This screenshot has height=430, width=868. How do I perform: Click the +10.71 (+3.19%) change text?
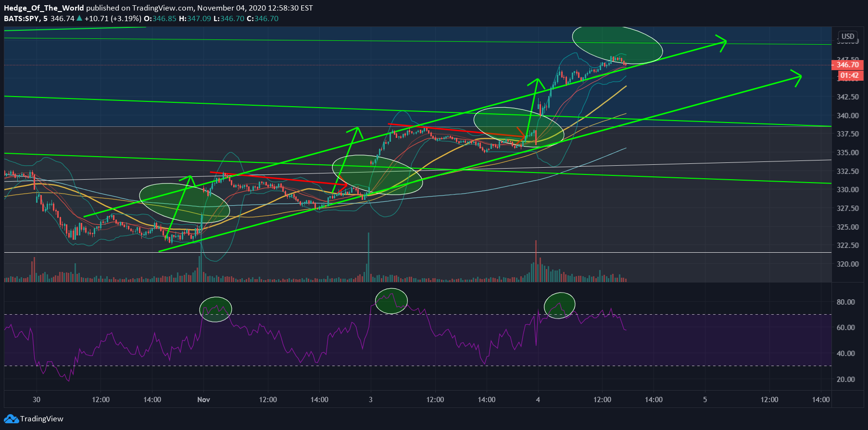(x=113, y=18)
